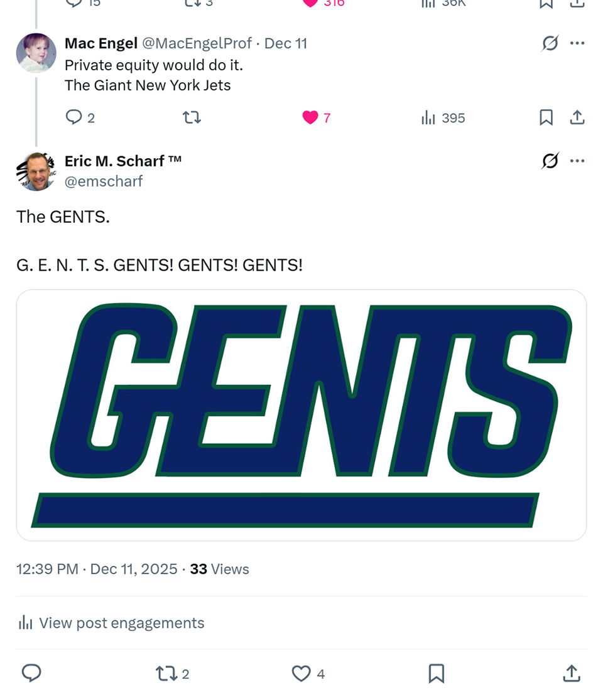This screenshot has width=603, height=700.
Task: Share Mac Engel's post
Action: click(577, 117)
